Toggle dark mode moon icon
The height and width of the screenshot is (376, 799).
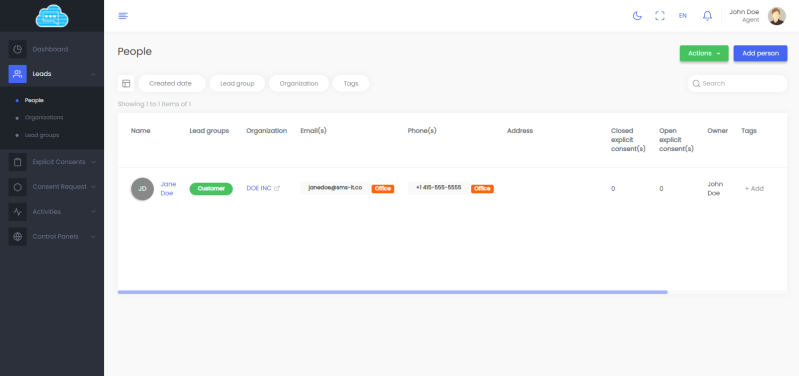click(637, 16)
